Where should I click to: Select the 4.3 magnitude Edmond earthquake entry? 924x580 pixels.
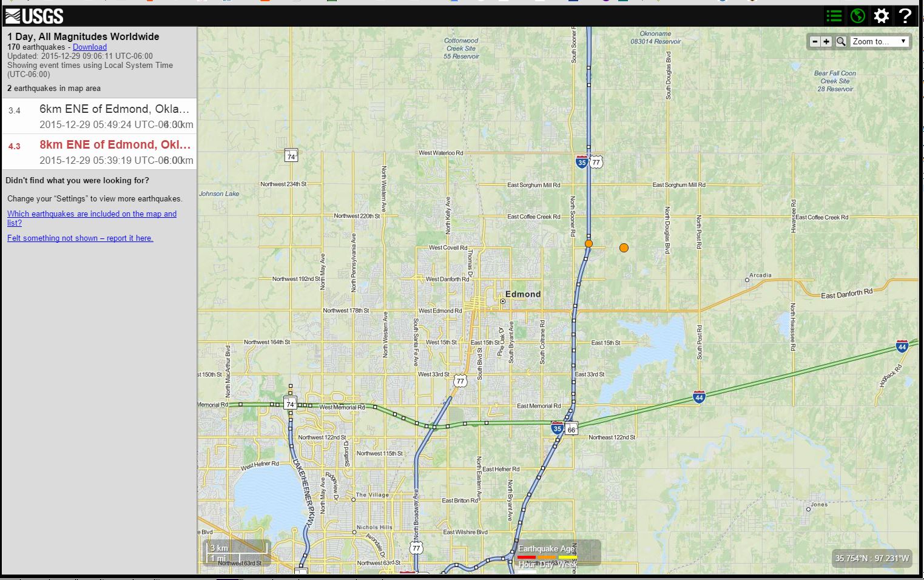coord(100,152)
